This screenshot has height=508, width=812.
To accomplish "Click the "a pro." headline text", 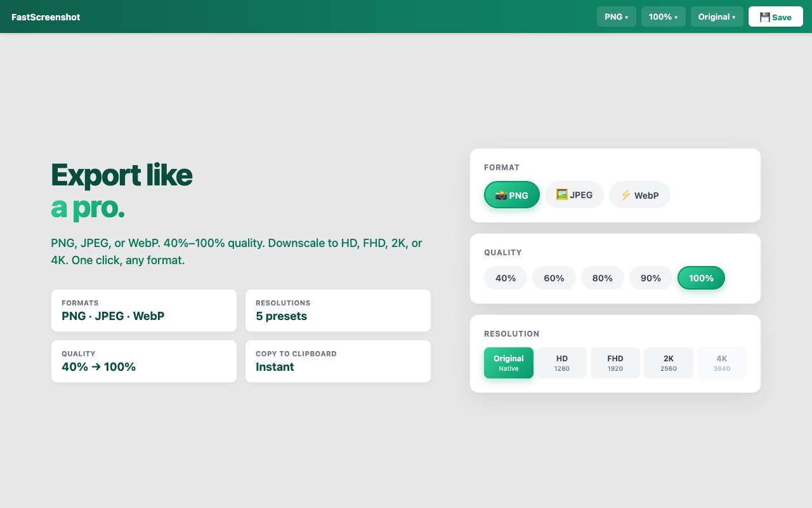I will click(x=88, y=208).
